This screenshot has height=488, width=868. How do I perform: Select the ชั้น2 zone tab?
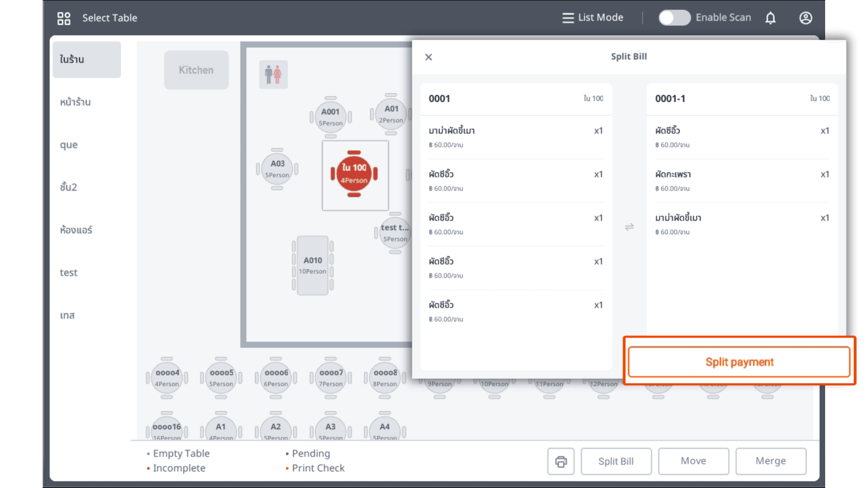coord(87,187)
